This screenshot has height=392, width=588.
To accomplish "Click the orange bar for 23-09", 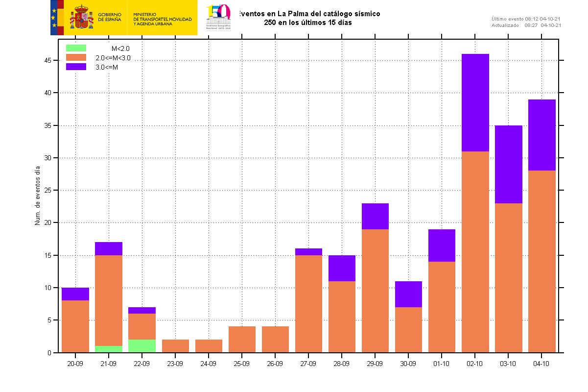I will coord(175,346).
